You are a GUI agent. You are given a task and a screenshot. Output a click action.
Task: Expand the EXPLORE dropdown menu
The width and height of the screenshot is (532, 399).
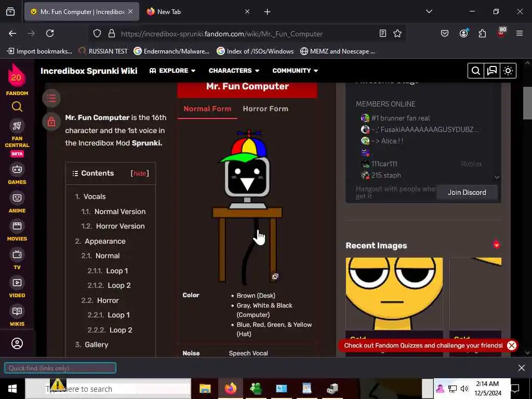[x=172, y=71]
